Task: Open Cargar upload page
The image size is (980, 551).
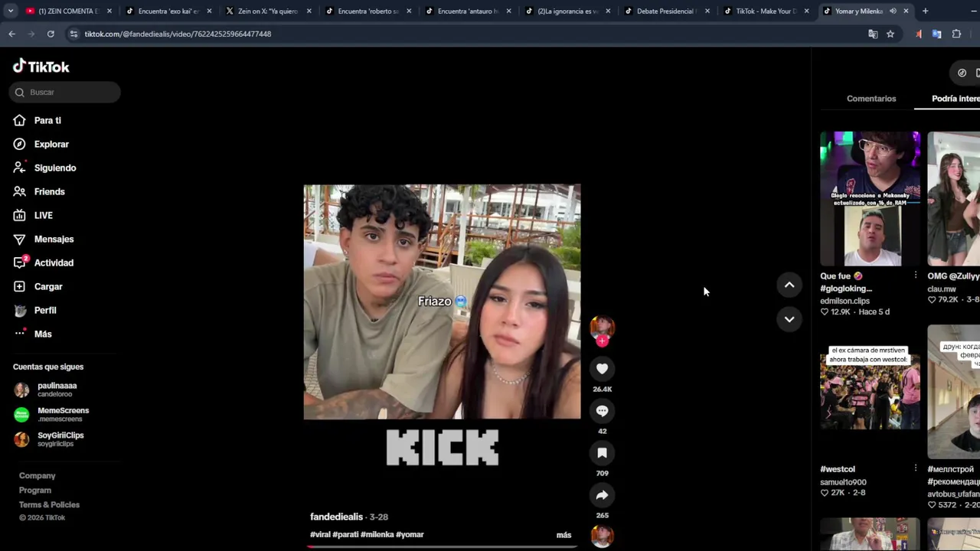Action: 48,286
